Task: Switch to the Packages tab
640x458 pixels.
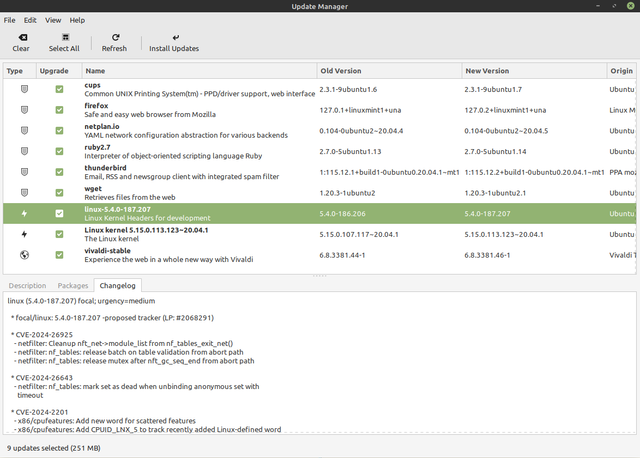Action: click(73, 285)
